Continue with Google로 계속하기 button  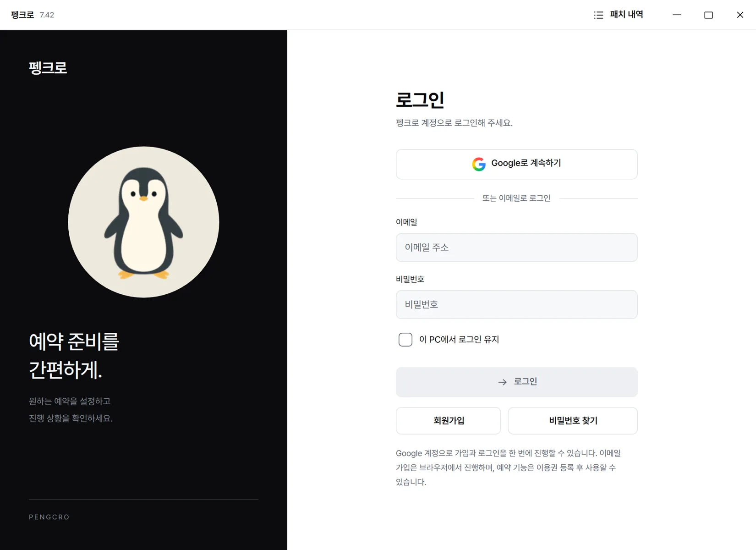[x=516, y=164]
